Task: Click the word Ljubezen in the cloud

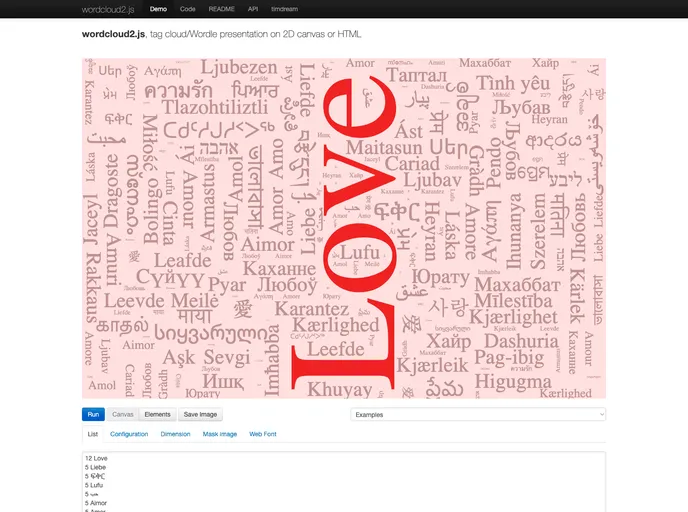Action: 239,68
